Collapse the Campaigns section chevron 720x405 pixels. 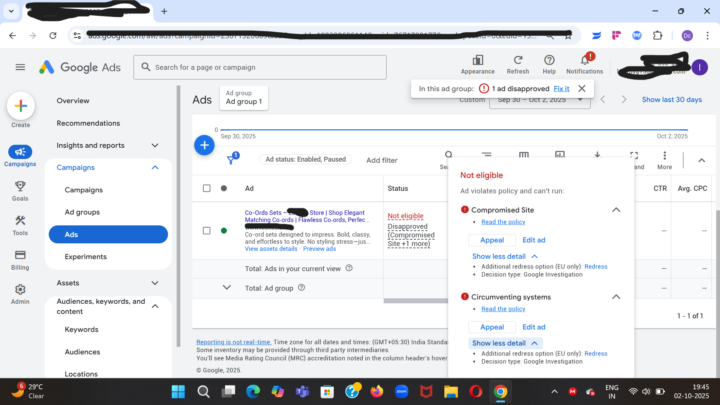155,168
